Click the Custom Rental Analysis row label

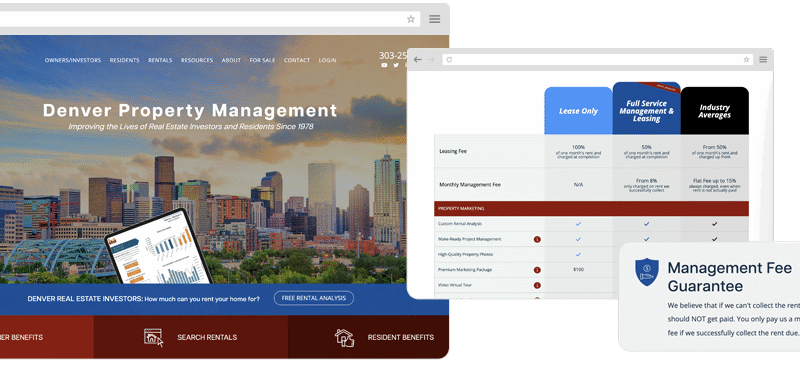pyautogui.click(x=460, y=224)
